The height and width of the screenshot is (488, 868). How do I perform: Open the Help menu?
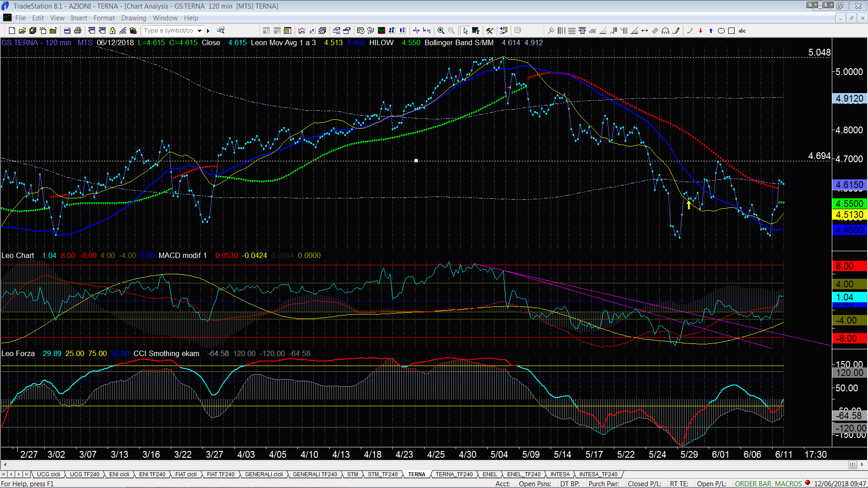click(x=191, y=18)
